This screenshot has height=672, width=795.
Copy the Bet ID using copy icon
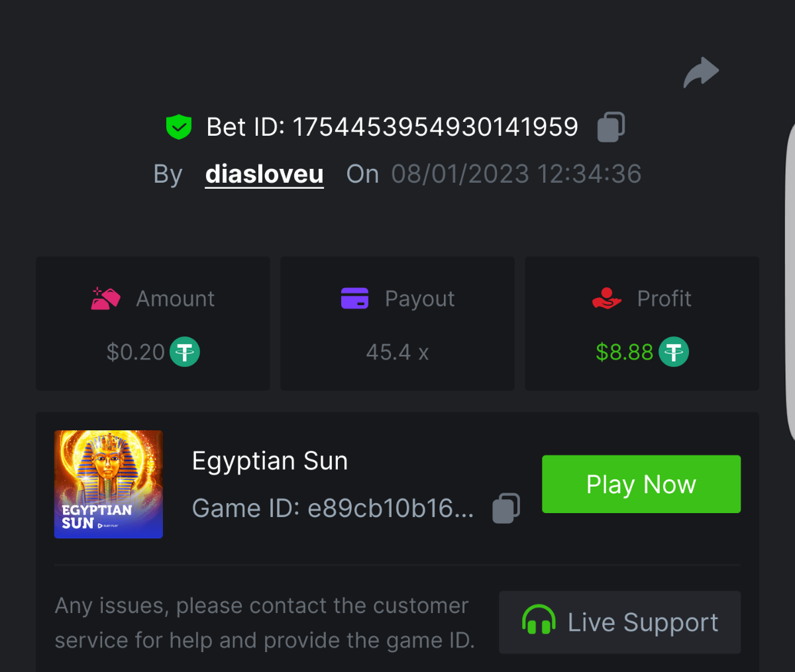pyautogui.click(x=611, y=126)
